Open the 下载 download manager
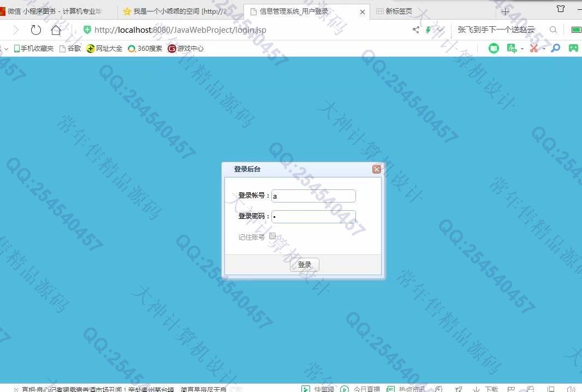Screen dimensions: 582x392 pos(485,389)
